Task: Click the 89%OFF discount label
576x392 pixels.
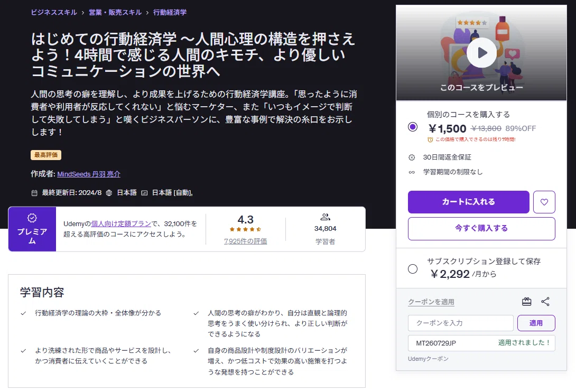Action: [521, 128]
